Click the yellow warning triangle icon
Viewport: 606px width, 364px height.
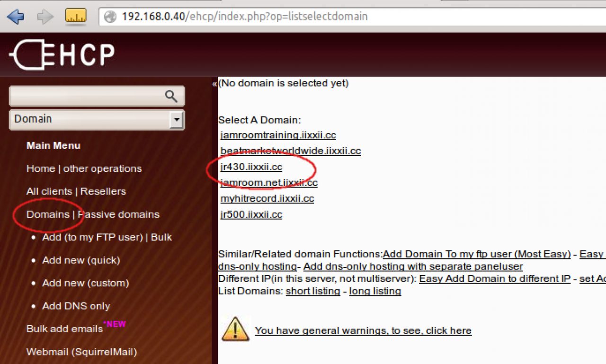(235, 329)
